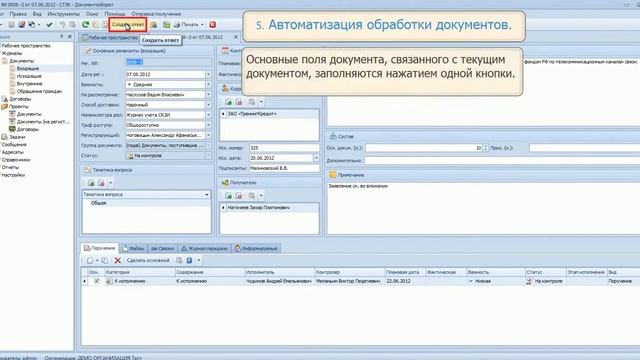The width and height of the screenshot is (640, 360).
Task: Click red X delete icon in assignments toolbar
Action: click(118, 260)
